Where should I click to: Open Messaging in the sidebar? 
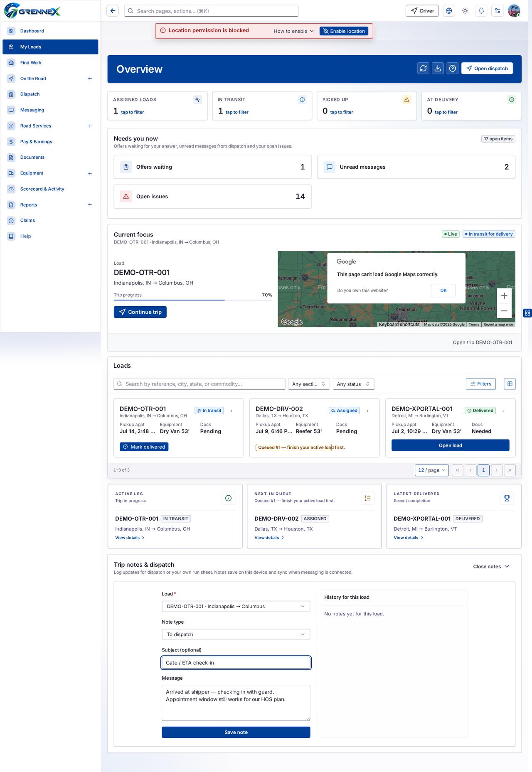[50, 110]
